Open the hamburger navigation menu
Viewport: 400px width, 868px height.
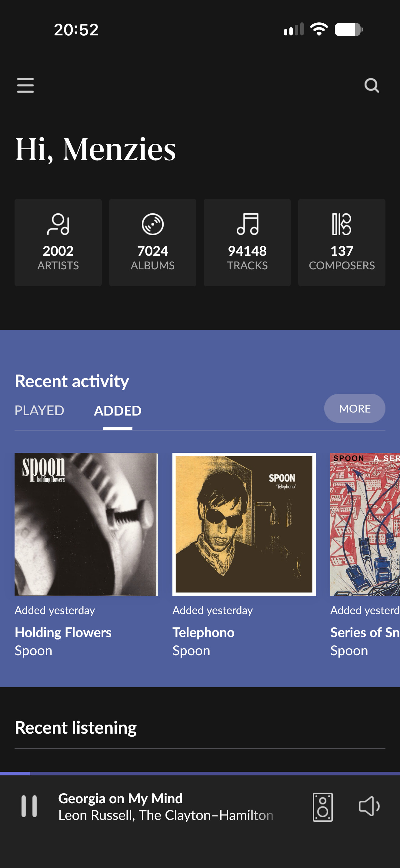coord(25,85)
